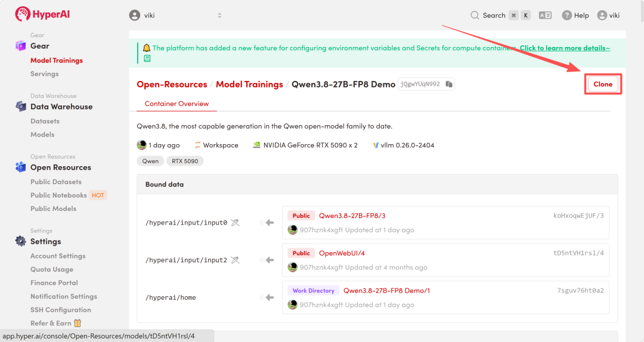Click avatar in the OpenWebUI/4 card

pyautogui.click(x=292, y=268)
